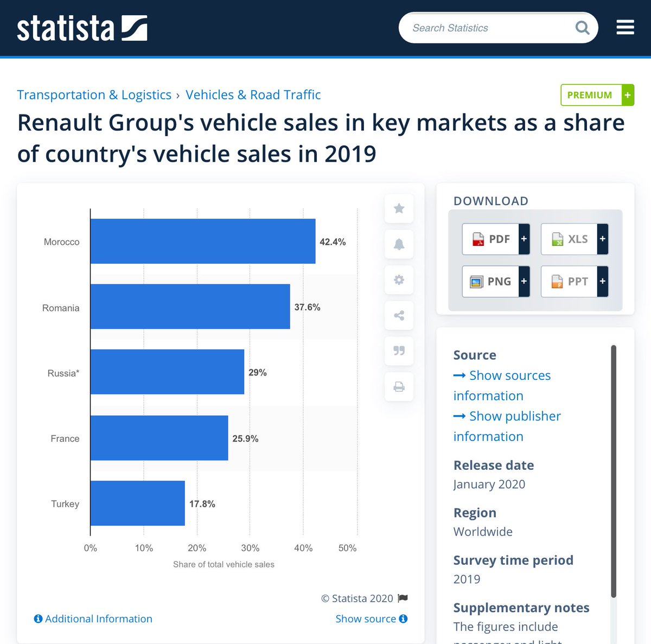This screenshot has height=644, width=651.
Task: Click the Romania bar in chart
Action: [190, 307]
